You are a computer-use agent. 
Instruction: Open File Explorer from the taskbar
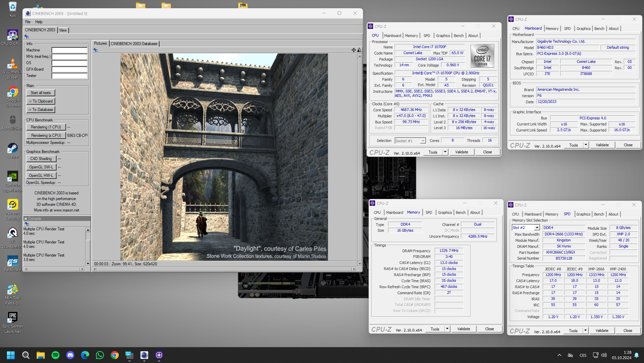point(41,355)
